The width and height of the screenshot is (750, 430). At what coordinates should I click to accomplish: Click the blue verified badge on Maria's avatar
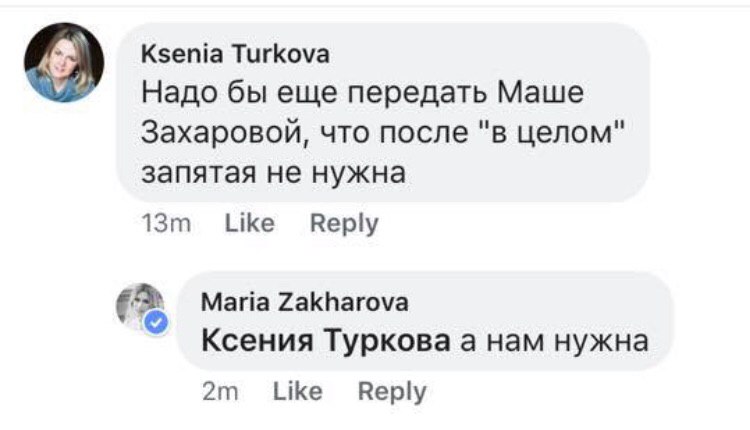pos(156,322)
